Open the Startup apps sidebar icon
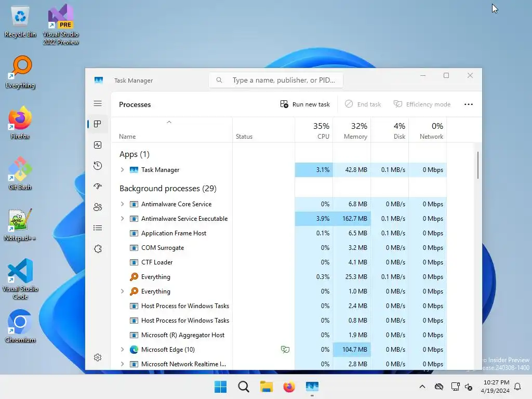532x399 pixels. click(x=98, y=187)
